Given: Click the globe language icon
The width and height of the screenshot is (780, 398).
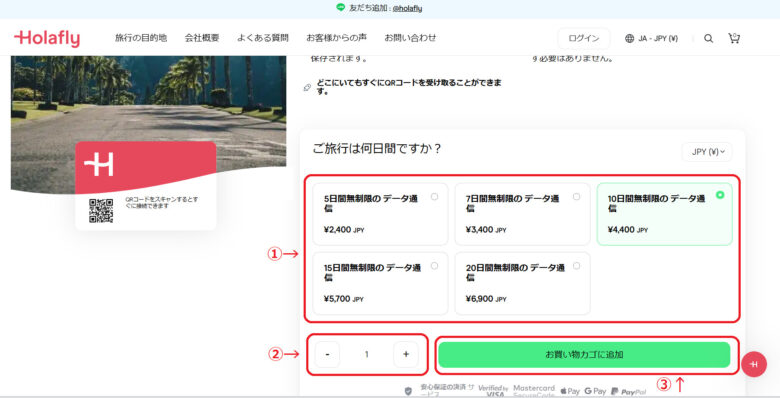Looking at the screenshot, I should 629,38.
